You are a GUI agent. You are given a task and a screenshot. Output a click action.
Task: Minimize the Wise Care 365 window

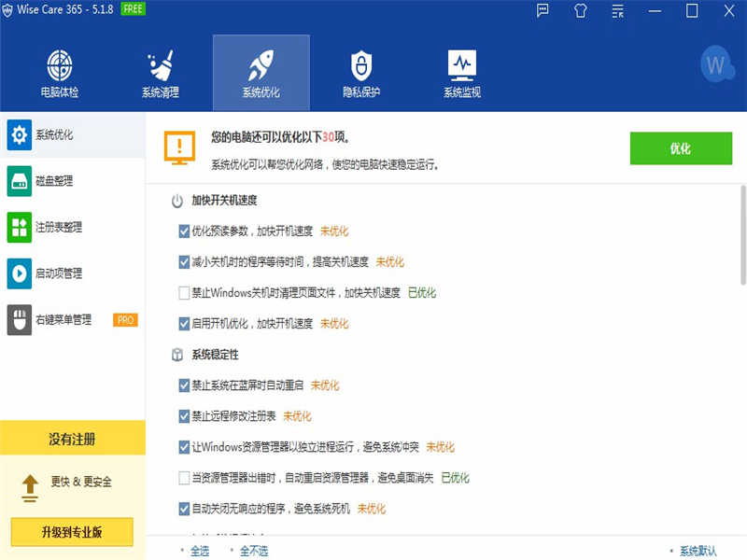point(655,10)
